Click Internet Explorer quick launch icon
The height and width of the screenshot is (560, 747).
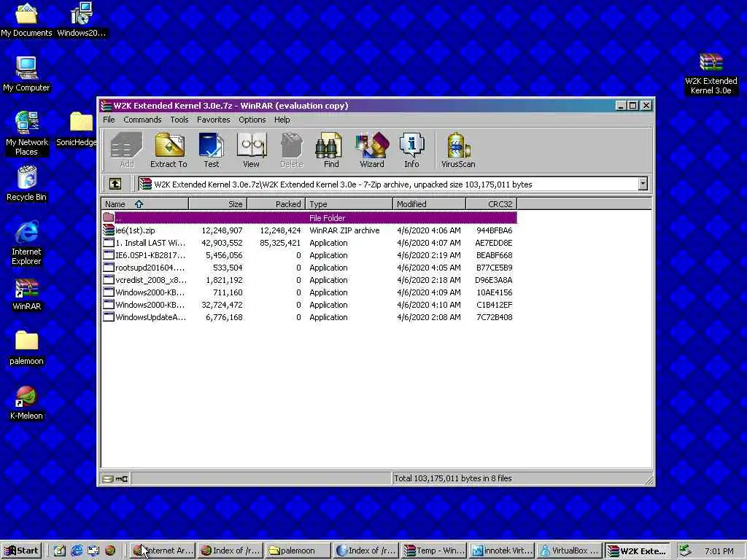pyautogui.click(x=77, y=551)
